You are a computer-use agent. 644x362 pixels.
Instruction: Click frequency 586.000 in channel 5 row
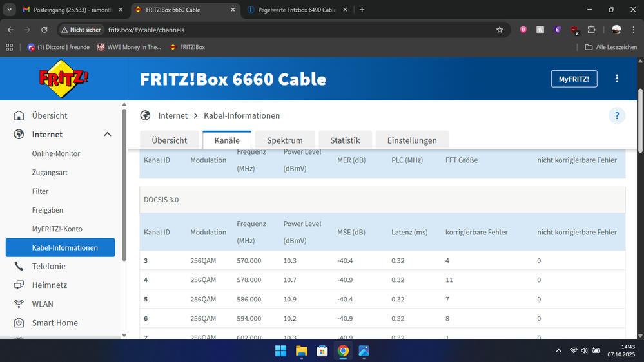tap(249, 300)
